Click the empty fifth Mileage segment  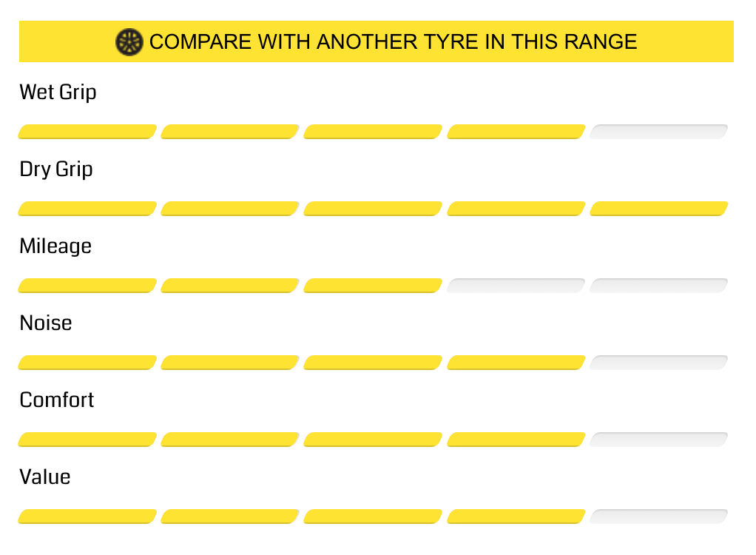tap(658, 286)
